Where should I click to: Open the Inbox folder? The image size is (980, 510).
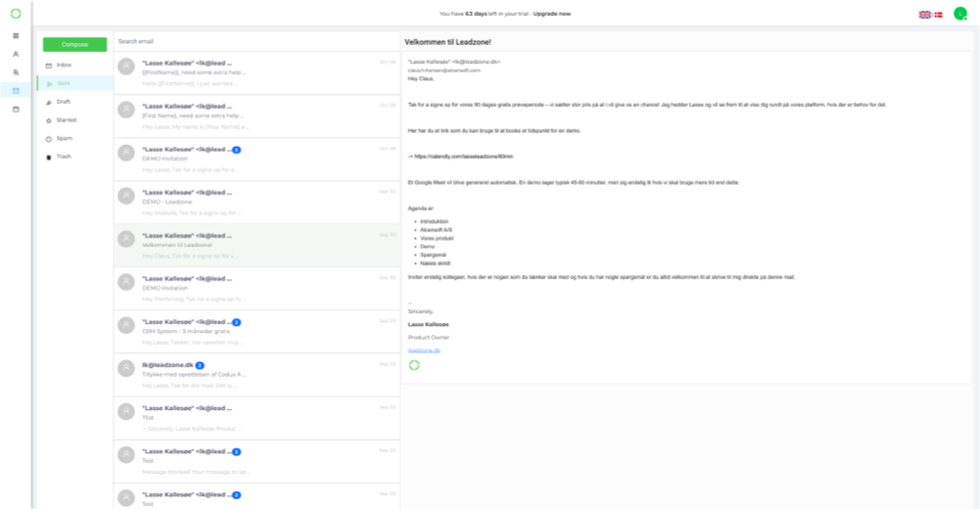tap(65, 65)
